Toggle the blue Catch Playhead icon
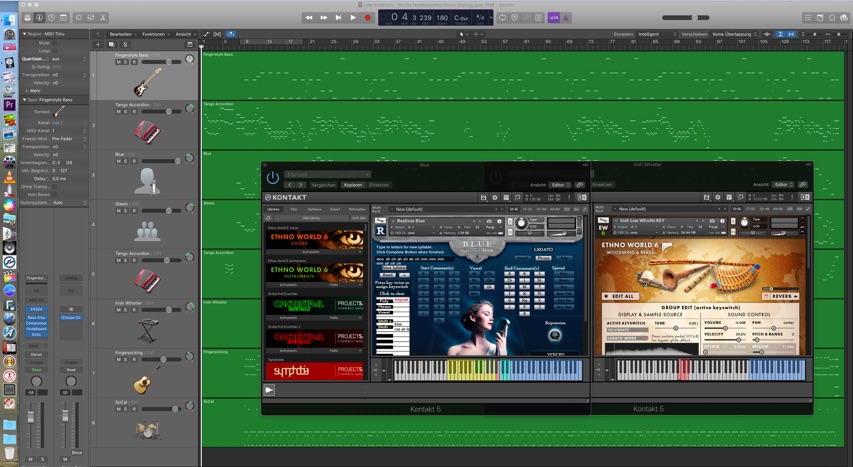 [x=231, y=34]
